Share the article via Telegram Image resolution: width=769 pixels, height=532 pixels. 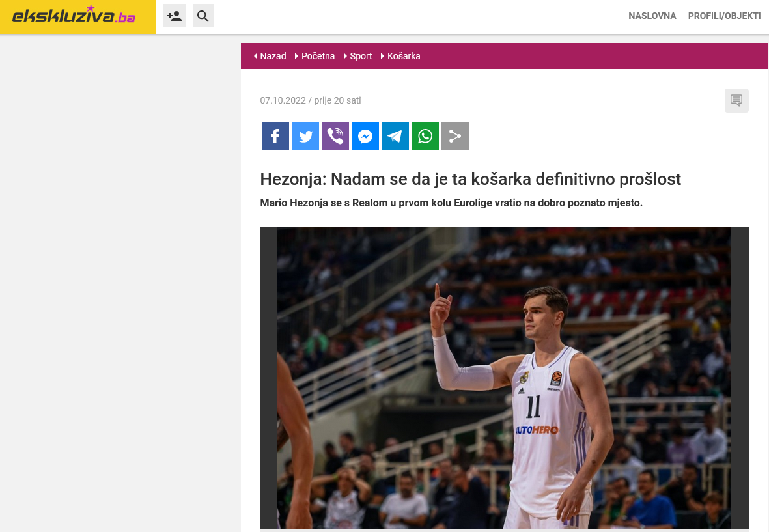coord(395,136)
